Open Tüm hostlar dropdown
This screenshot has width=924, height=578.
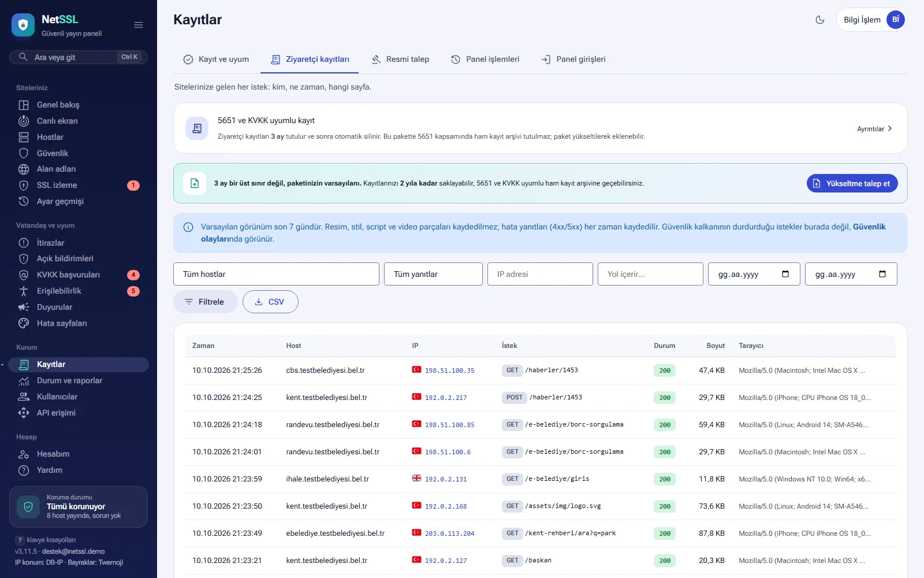[x=276, y=274]
